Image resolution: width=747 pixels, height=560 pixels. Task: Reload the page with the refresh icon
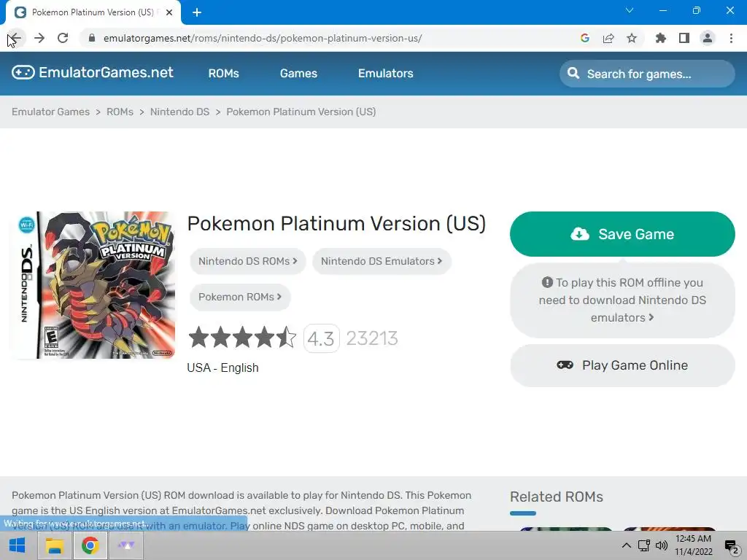(x=63, y=38)
